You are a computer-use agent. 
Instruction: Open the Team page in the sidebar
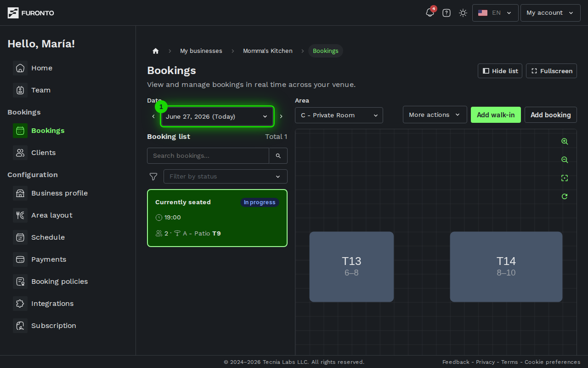point(41,90)
